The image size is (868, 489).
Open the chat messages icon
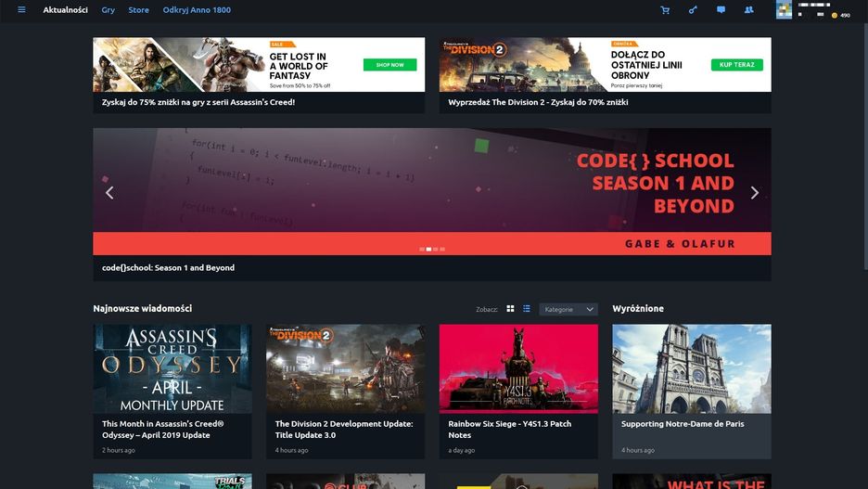click(x=721, y=10)
